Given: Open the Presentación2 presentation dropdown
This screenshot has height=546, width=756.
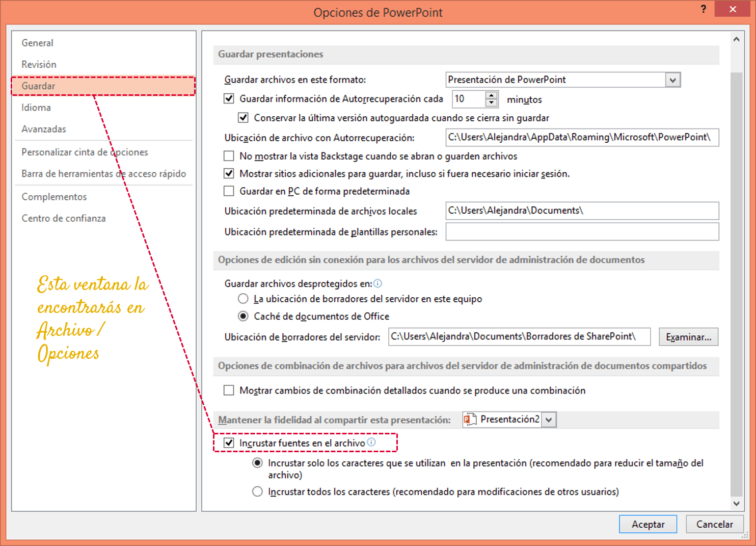Looking at the screenshot, I should click(549, 419).
